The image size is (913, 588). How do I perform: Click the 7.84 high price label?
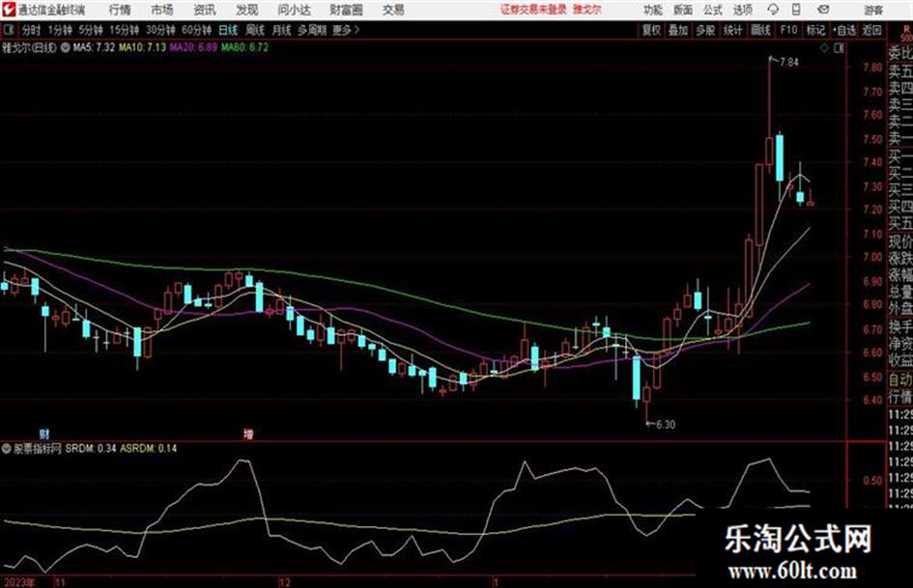(x=789, y=62)
